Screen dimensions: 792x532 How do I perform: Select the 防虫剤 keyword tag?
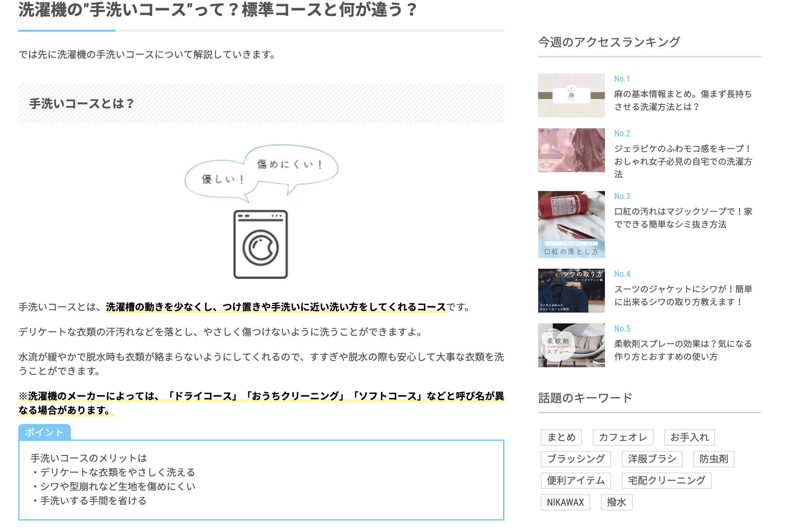pos(713,459)
